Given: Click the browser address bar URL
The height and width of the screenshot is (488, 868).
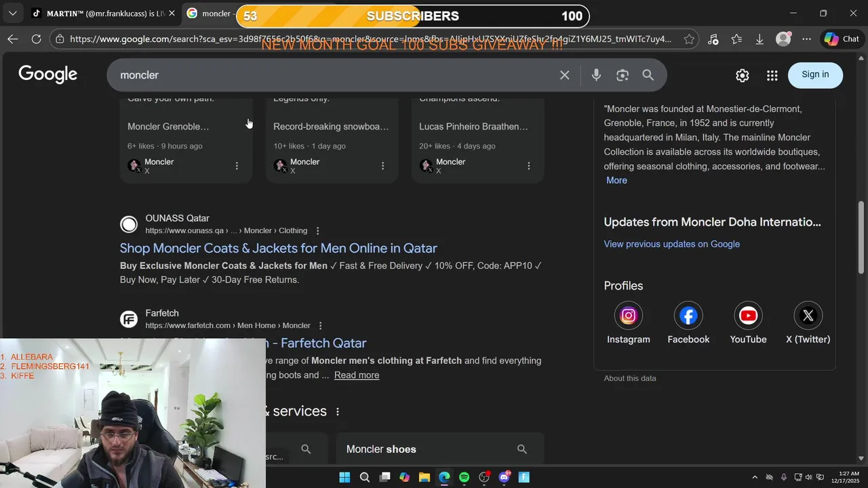Looking at the screenshot, I should [x=370, y=39].
